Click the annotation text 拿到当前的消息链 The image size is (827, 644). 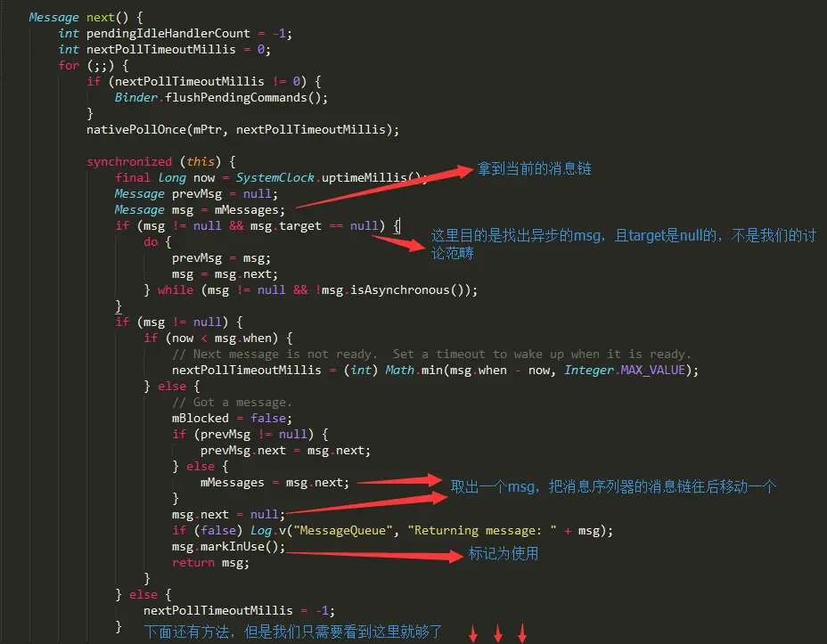535,168
